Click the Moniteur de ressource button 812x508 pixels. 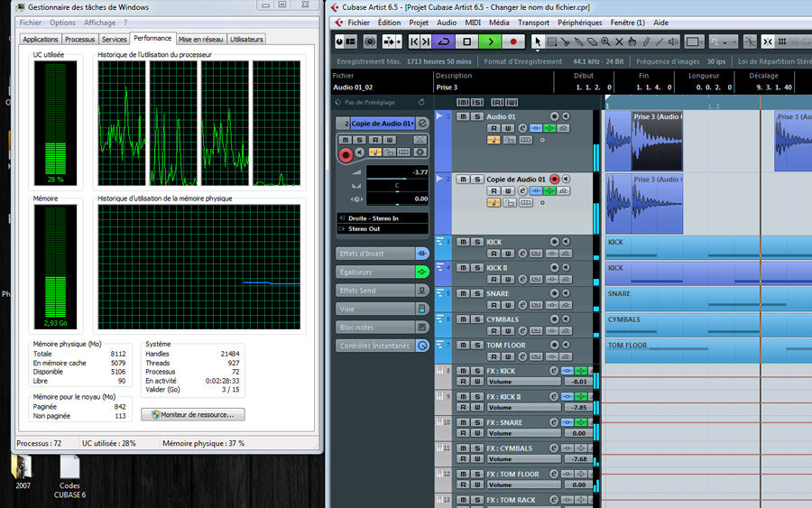(193, 414)
